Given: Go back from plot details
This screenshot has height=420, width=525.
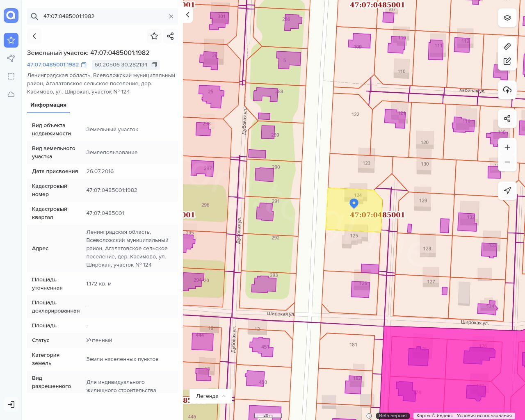Looking at the screenshot, I should (x=34, y=36).
